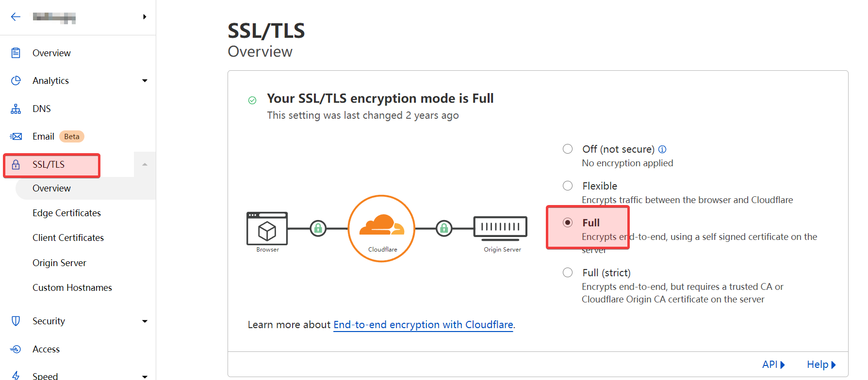Collapse the SSL/TLS submenu arrow

(x=145, y=165)
